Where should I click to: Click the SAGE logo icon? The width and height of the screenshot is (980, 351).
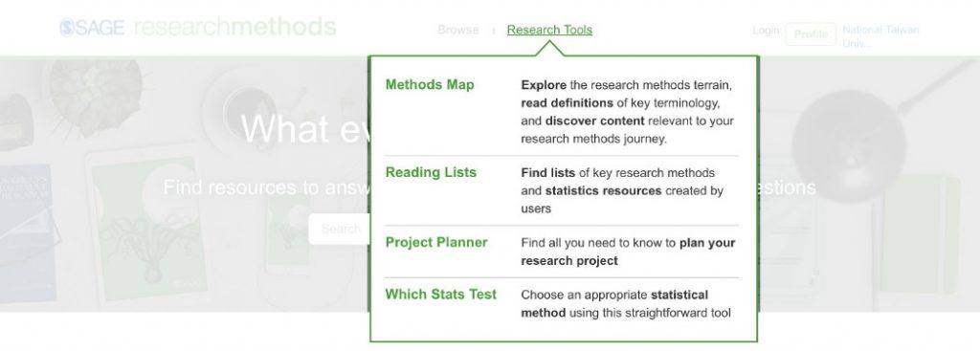[68, 28]
